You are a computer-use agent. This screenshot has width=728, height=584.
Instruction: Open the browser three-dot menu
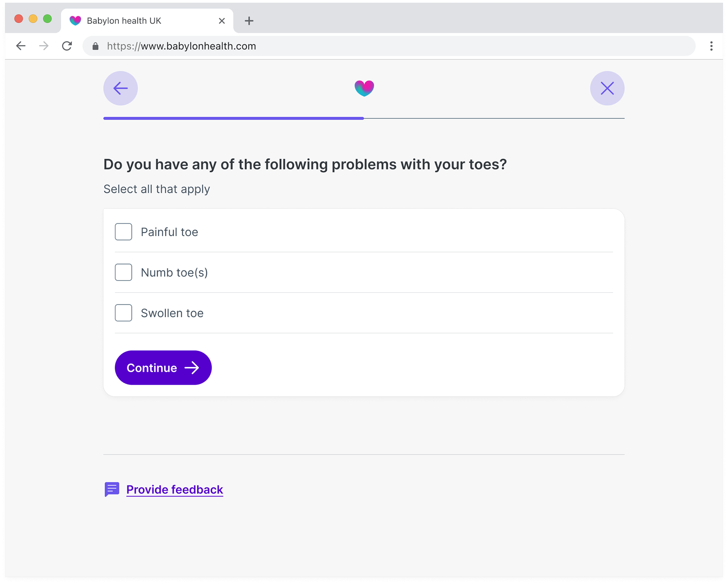coord(711,46)
